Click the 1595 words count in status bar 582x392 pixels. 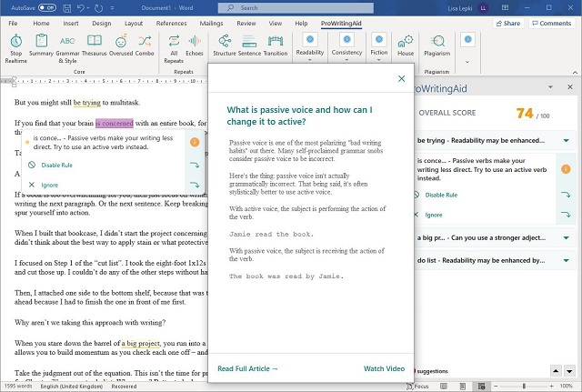point(18,386)
